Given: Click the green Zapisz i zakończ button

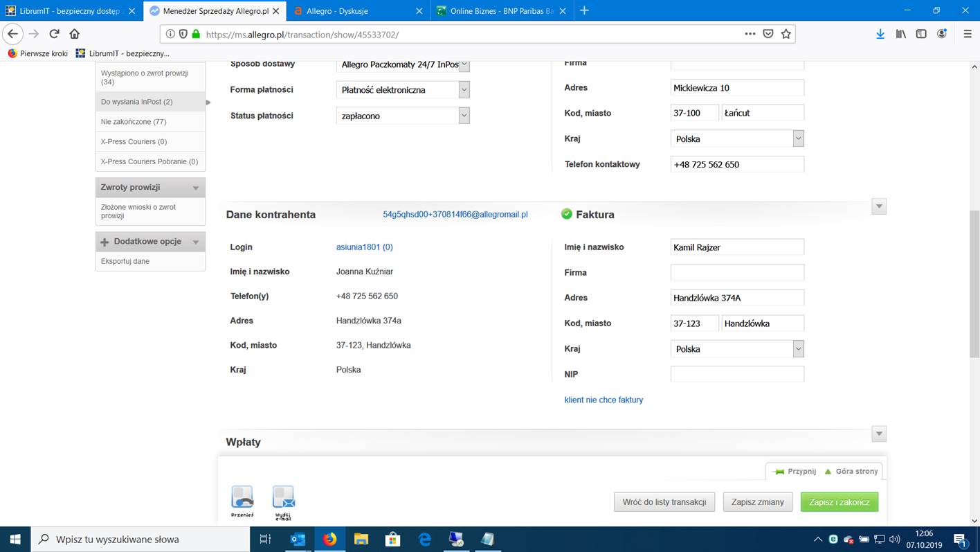Looking at the screenshot, I should (x=839, y=502).
